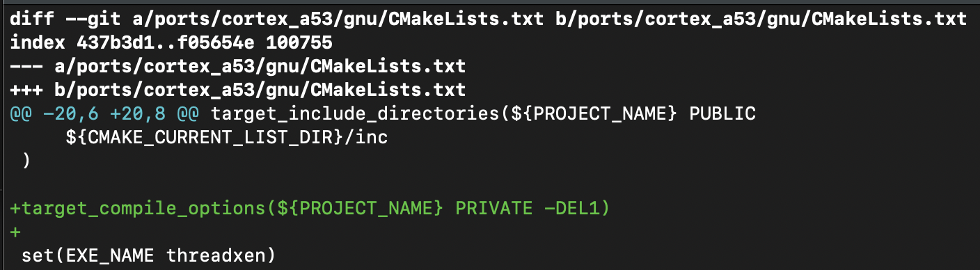The image size is (980, 270).
Task: Click the closing parenthesis context line
Action: (x=26, y=161)
